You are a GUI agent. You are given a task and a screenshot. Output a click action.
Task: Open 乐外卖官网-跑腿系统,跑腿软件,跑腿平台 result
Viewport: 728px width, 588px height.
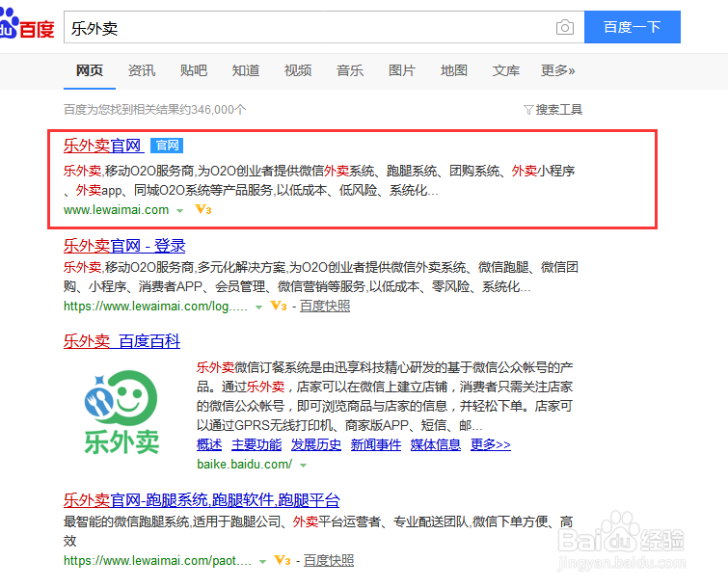202,500
